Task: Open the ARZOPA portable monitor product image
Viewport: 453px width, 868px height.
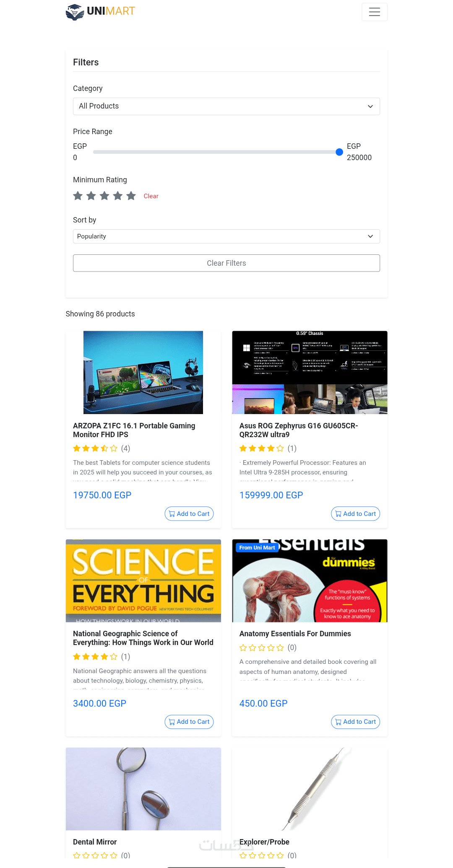Action: pyautogui.click(x=143, y=373)
